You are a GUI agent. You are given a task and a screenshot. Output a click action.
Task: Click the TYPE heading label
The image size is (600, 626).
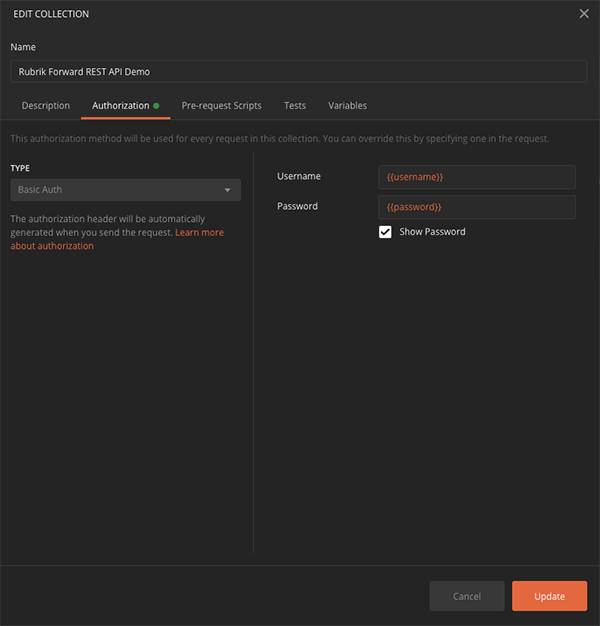click(20, 168)
